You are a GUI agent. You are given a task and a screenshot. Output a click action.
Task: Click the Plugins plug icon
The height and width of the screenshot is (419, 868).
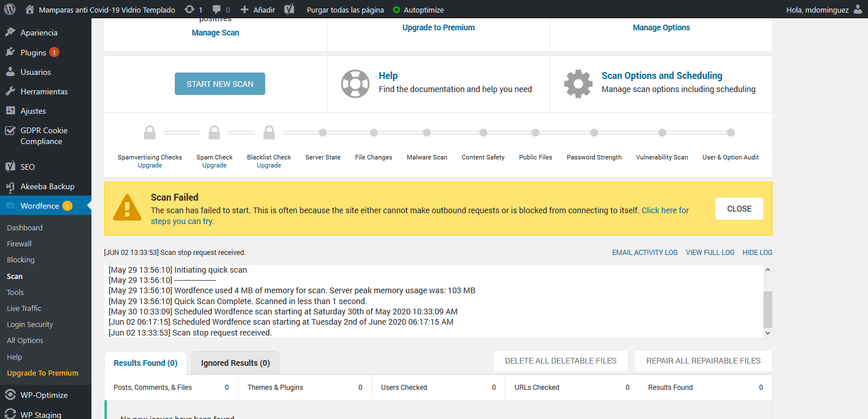[10, 52]
